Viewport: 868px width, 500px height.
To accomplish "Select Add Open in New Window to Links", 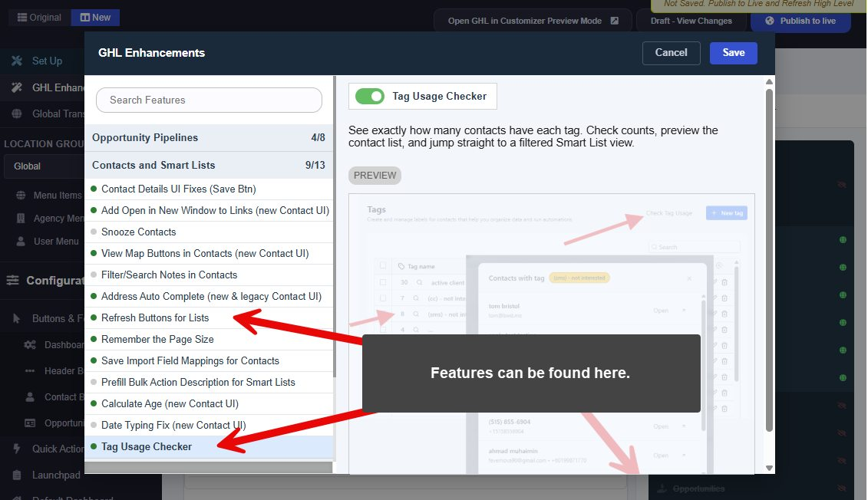I will [x=209, y=211].
